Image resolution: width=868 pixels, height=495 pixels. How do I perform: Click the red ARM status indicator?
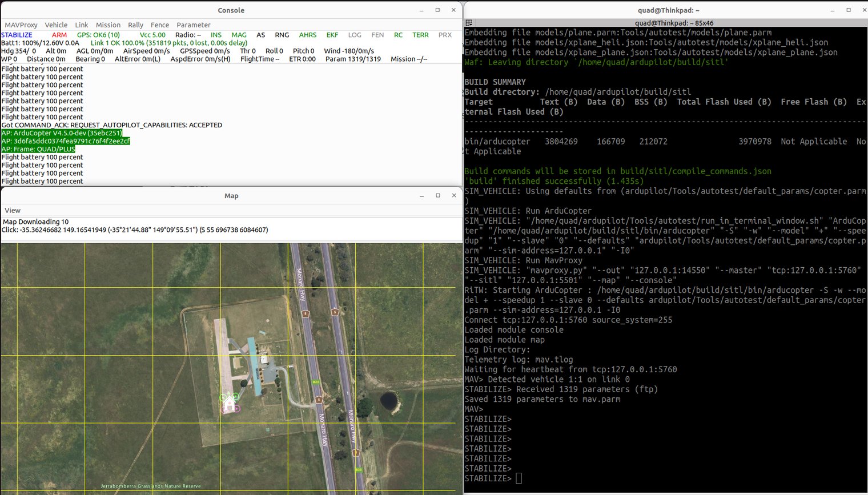tap(59, 35)
